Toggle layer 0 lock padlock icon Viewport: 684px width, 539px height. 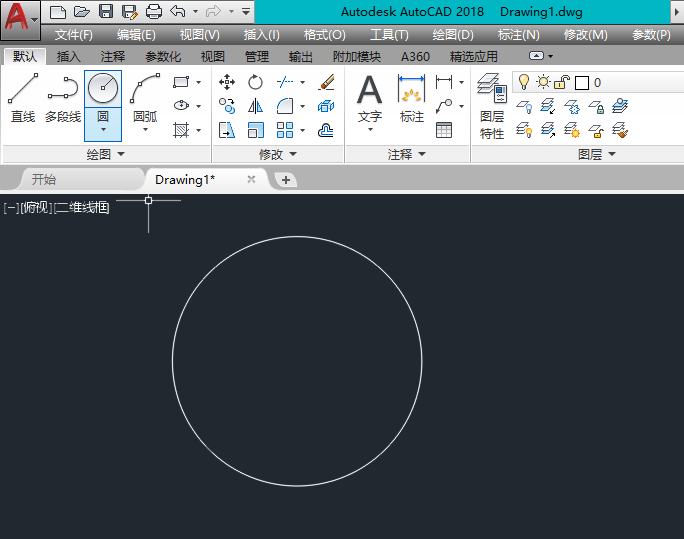point(562,82)
